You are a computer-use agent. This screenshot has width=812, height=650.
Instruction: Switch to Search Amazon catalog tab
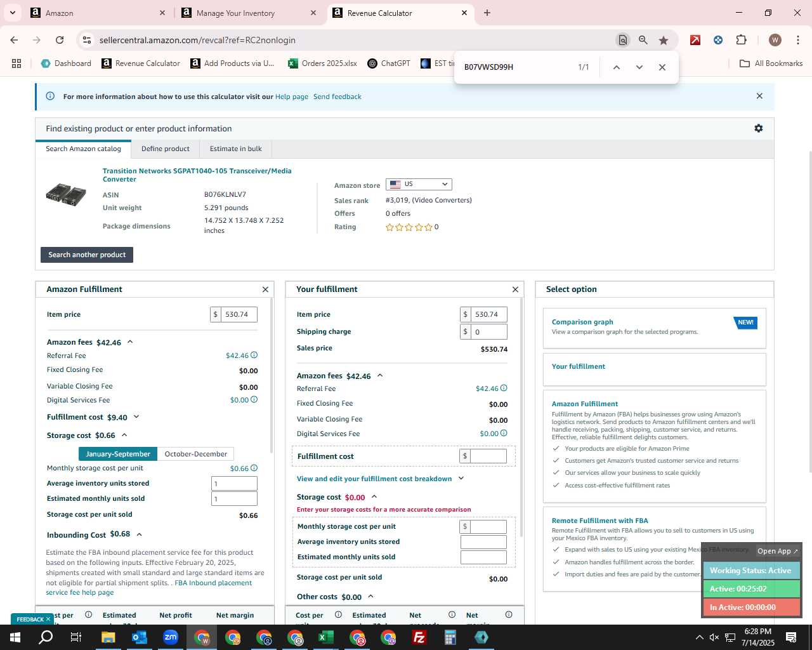pos(83,149)
